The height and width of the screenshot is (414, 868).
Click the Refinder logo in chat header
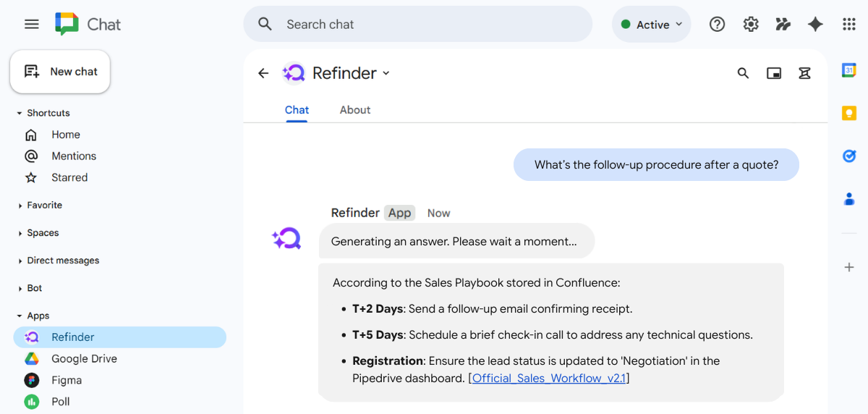[x=294, y=73]
